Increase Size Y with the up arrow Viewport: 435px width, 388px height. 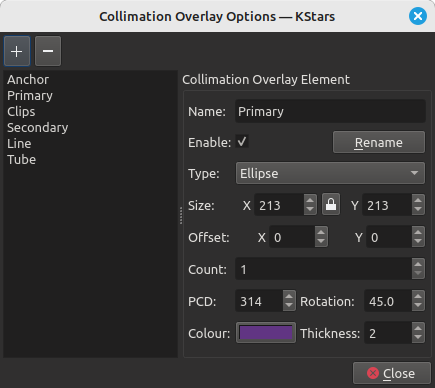coord(418,200)
